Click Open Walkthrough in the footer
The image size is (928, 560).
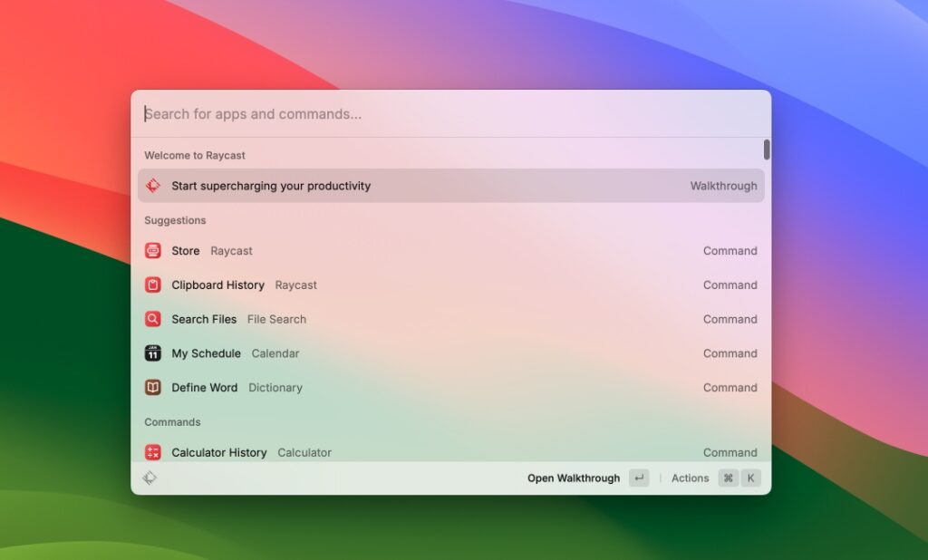[573, 478]
